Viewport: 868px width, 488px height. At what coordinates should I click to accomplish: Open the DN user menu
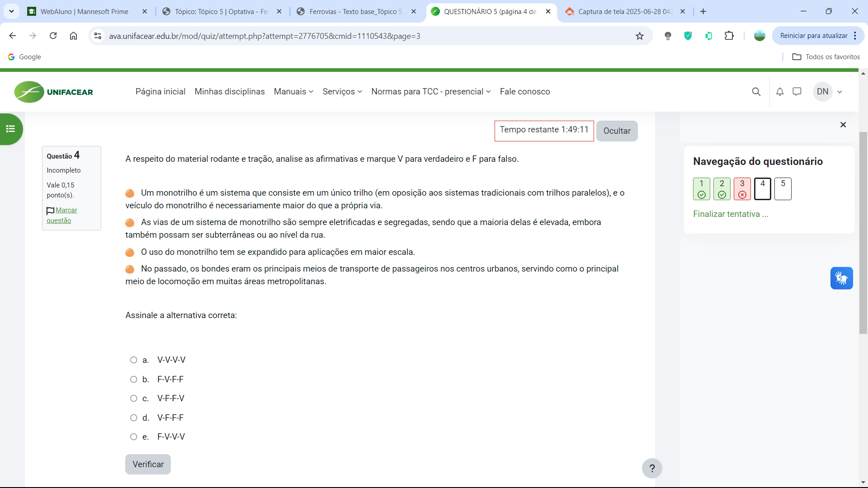(x=828, y=92)
